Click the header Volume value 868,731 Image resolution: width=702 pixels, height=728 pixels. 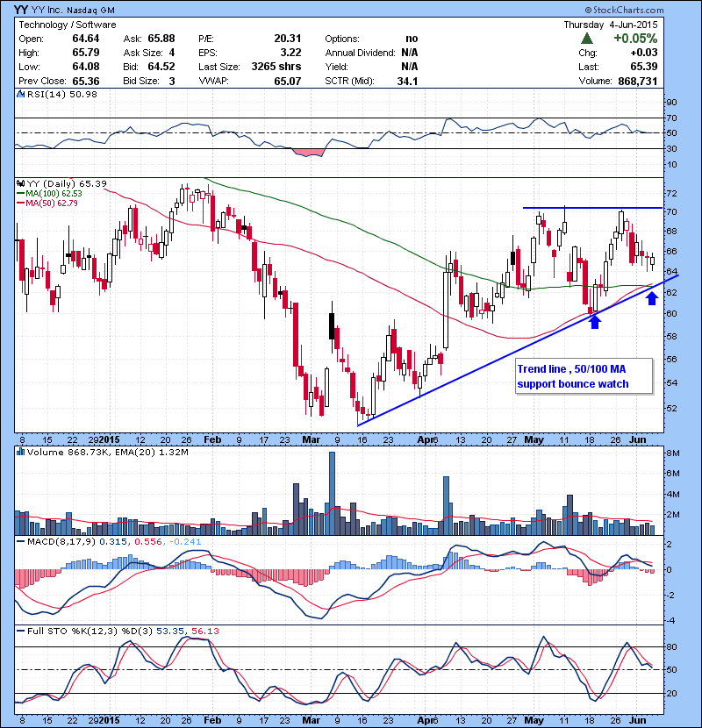coord(637,81)
